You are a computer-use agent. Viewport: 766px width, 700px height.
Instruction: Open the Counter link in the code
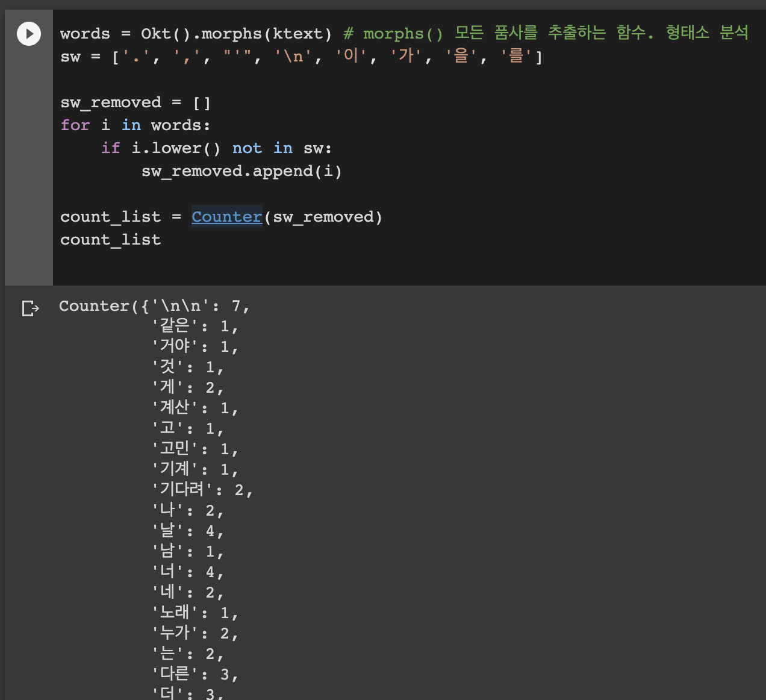[x=226, y=217]
